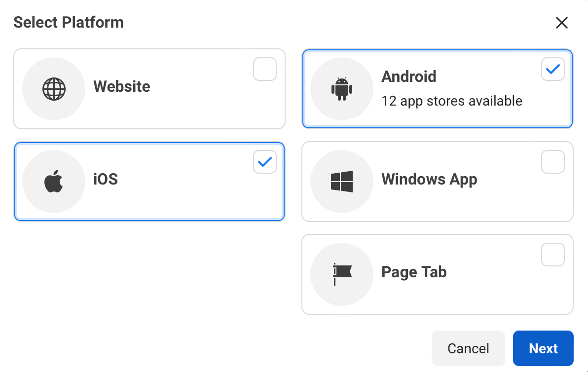The height and width of the screenshot is (372, 588).
Task: Select the Website label text
Action: coord(122,87)
